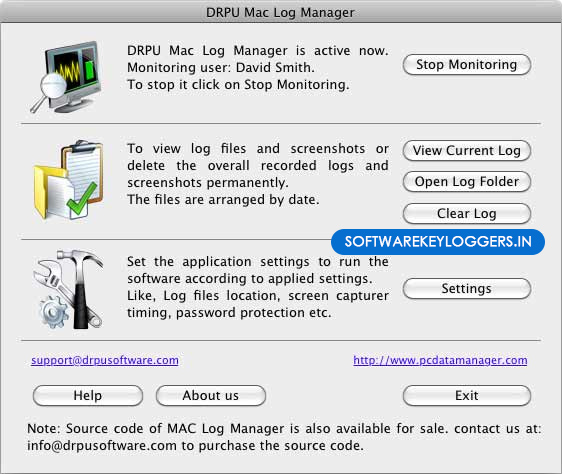Click the monitor with magnifier icon
Viewport: 562px width, 474px height.
66,77
